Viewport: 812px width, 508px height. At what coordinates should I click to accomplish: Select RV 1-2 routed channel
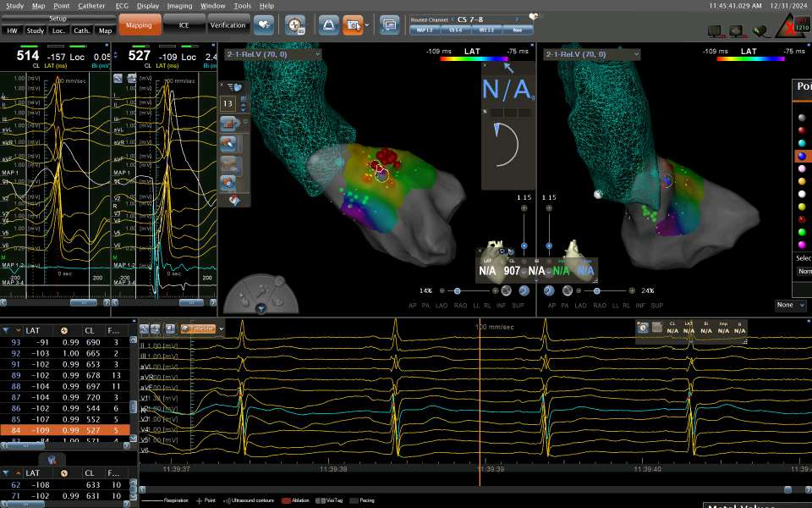pyautogui.click(x=487, y=30)
